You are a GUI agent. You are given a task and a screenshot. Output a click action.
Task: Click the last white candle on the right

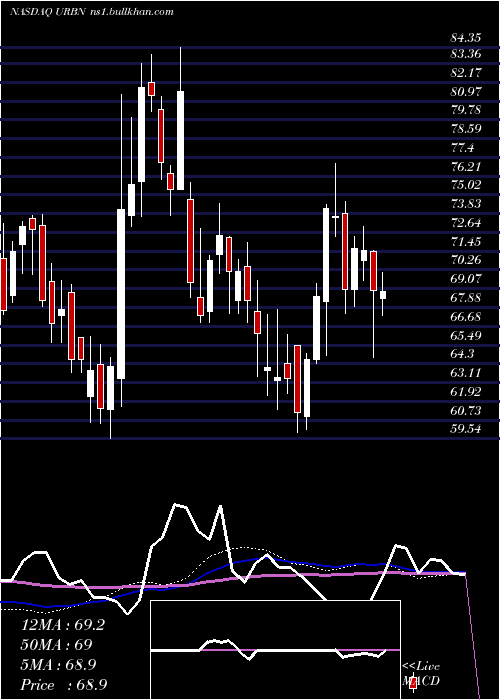point(383,295)
